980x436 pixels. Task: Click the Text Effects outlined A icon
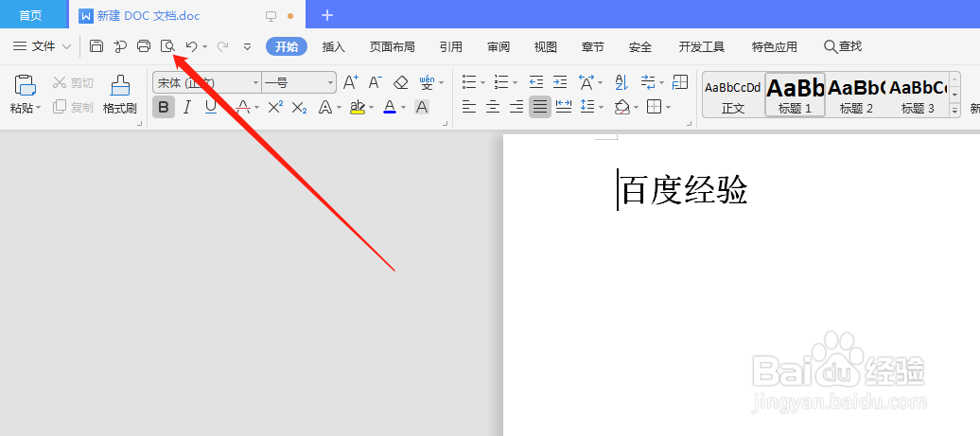click(x=325, y=108)
